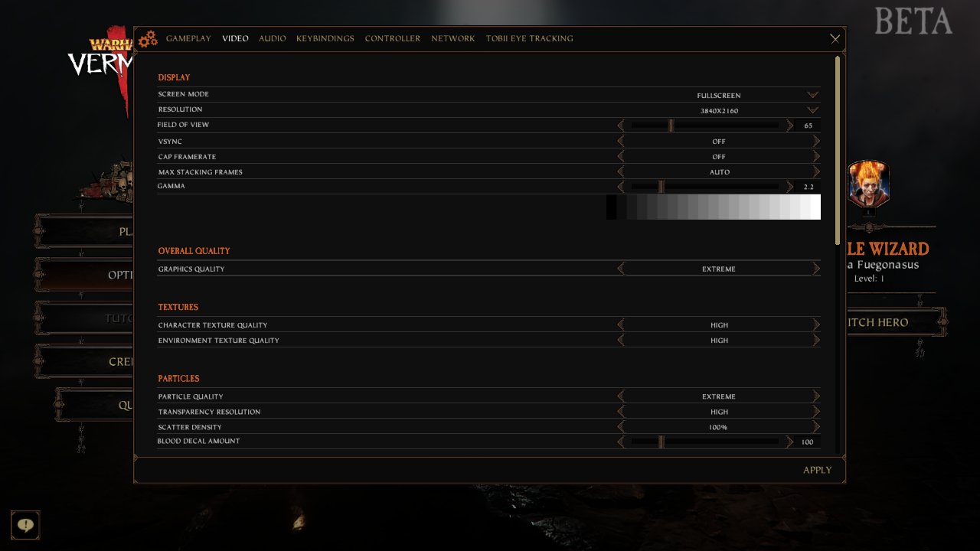
Task: Decrease Transparency Resolution left arrow
Action: click(x=621, y=412)
